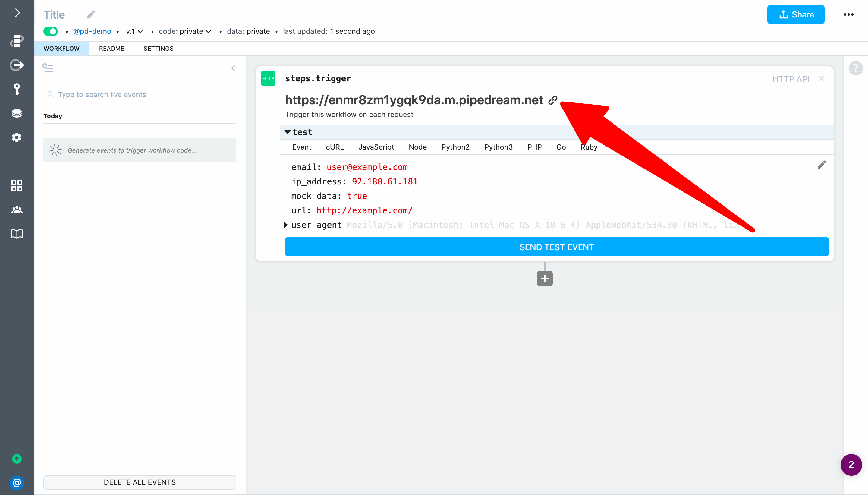Click the search live events field
The height and width of the screenshot is (495, 868).
[x=143, y=95]
